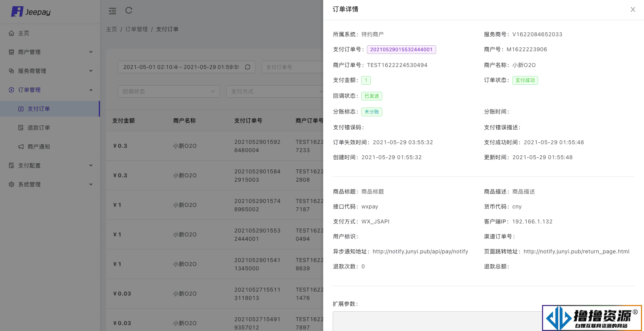Click the 扩展参数 text area
644x331 pixels.
(483, 321)
